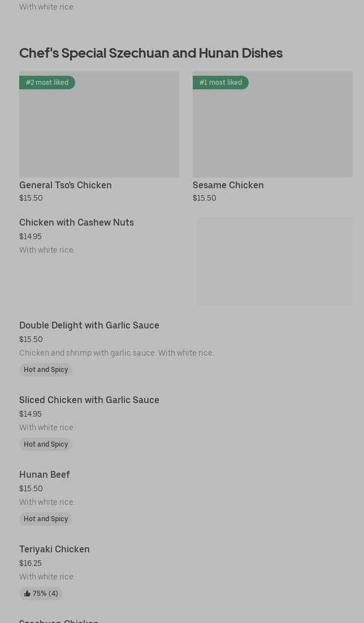Select the General Tso's Chicken item title
The image size is (364, 623).
[66, 185]
